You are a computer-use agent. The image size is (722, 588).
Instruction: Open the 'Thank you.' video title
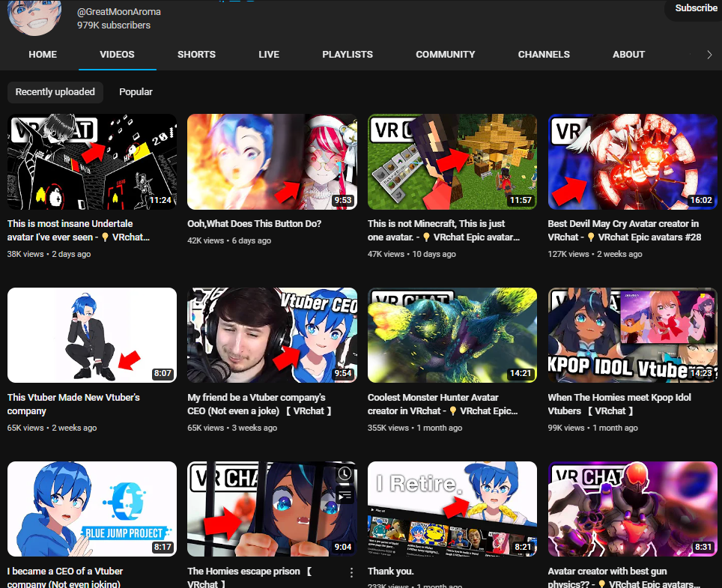click(390, 572)
